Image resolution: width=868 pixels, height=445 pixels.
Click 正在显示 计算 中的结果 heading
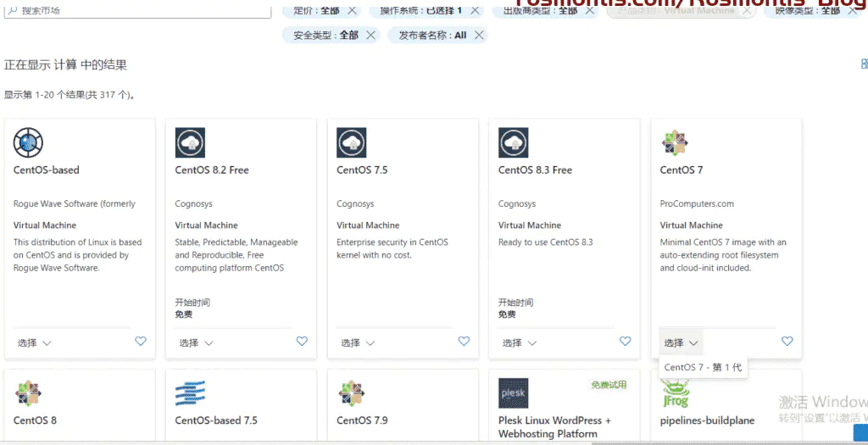pyautogui.click(x=66, y=64)
